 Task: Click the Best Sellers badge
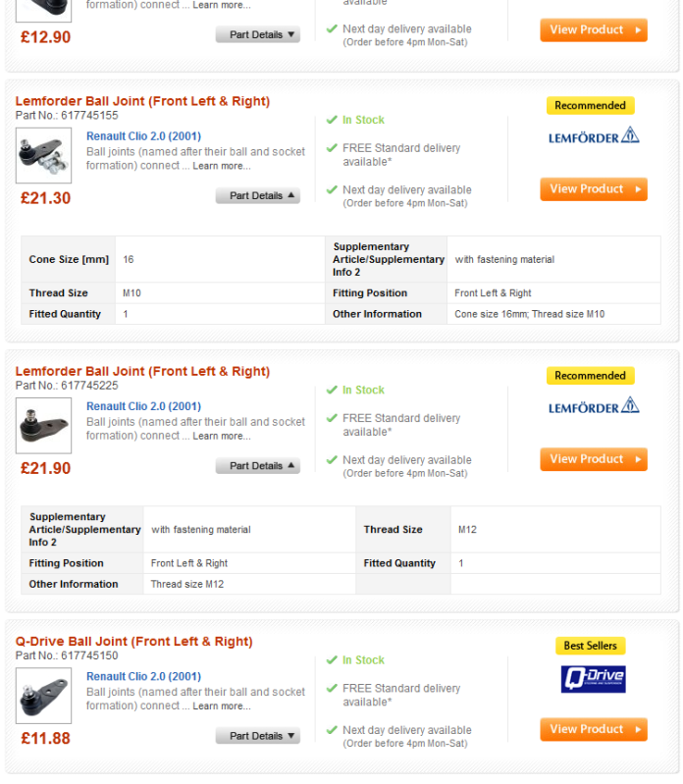(590, 646)
